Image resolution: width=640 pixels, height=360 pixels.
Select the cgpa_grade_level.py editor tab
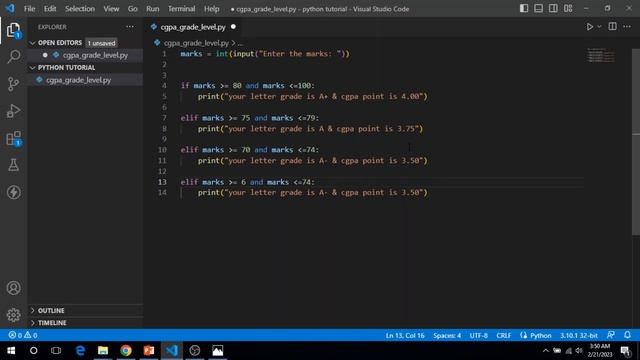pos(193,27)
